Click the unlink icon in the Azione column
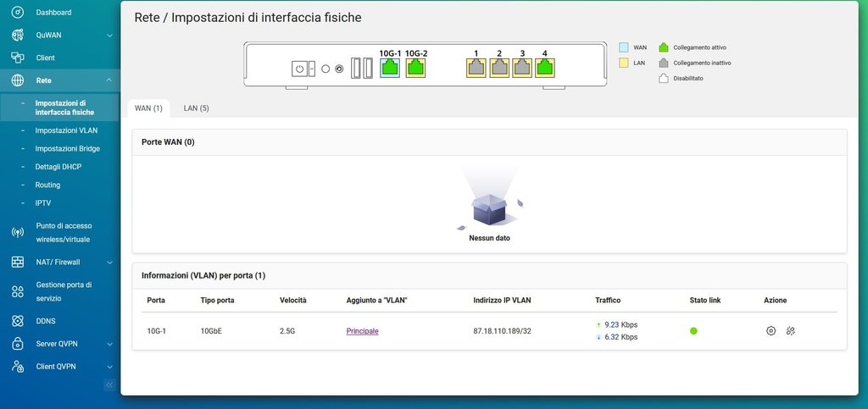868x409 pixels. [790, 331]
